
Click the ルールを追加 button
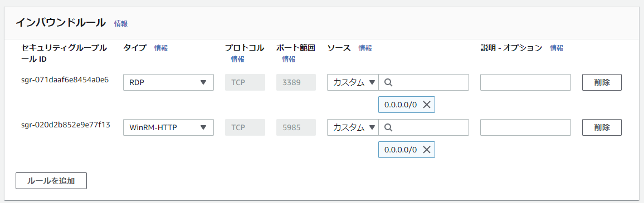(51, 181)
